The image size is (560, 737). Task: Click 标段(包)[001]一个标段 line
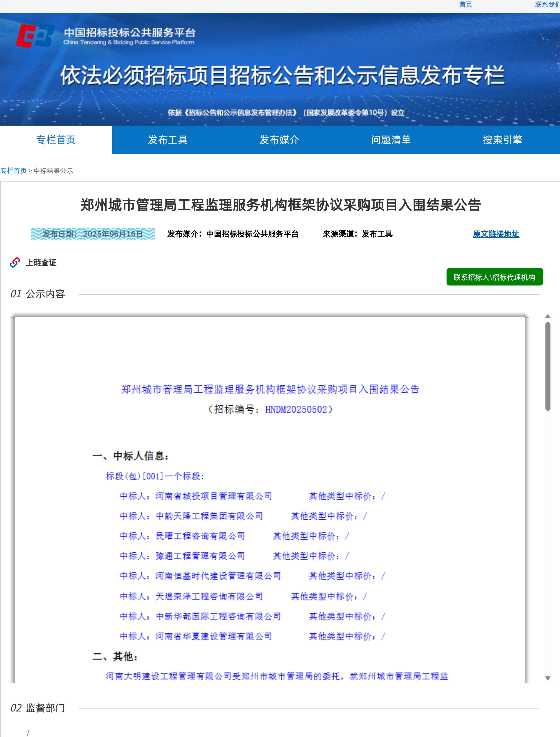pyautogui.click(x=155, y=476)
